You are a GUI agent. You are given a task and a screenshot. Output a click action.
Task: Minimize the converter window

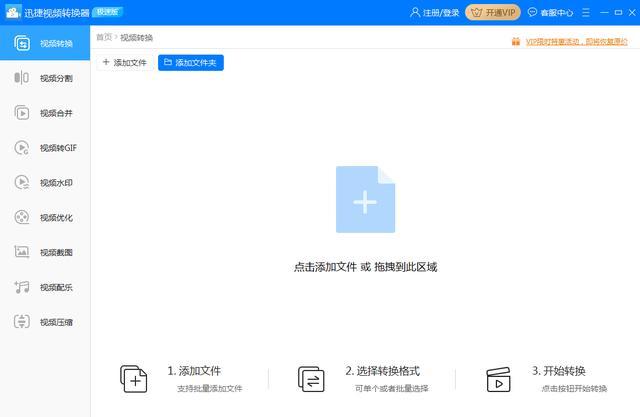(604, 13)
